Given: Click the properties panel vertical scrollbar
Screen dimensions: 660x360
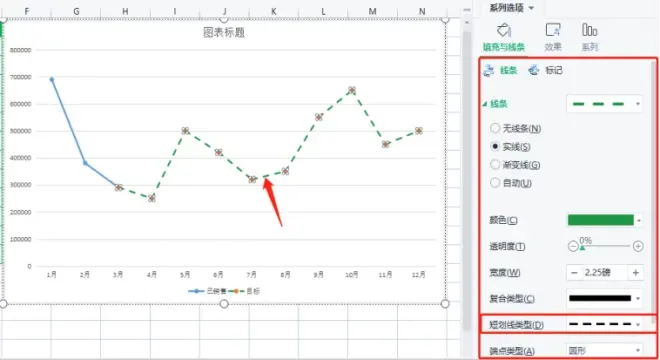Looking at the screenshot, I should (654, 192).
